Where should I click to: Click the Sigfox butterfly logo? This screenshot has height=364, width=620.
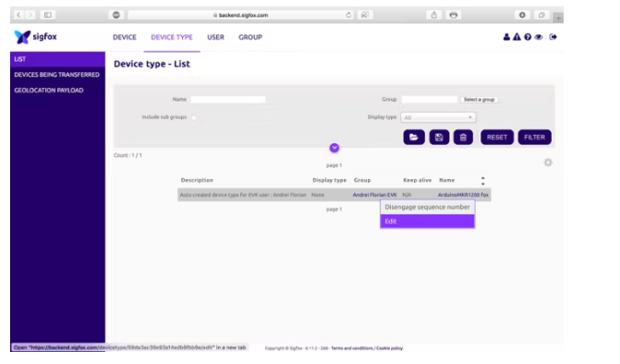pos(22,37)
